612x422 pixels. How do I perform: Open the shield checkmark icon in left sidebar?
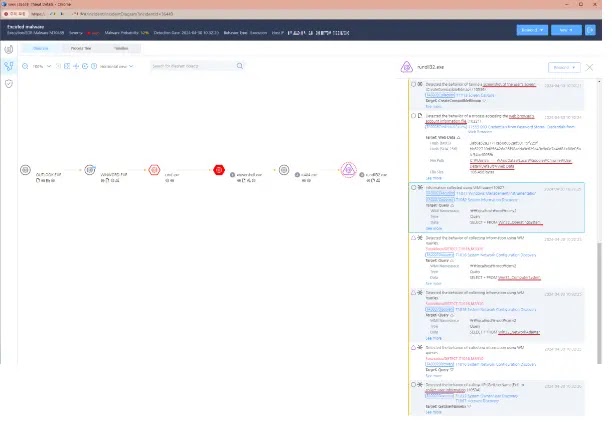click(9, 83)
